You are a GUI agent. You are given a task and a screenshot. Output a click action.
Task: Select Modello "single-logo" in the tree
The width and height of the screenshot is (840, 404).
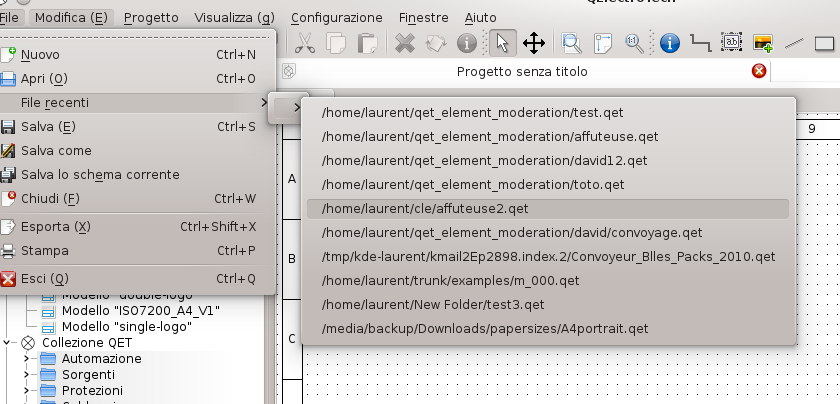click(126, 327)
